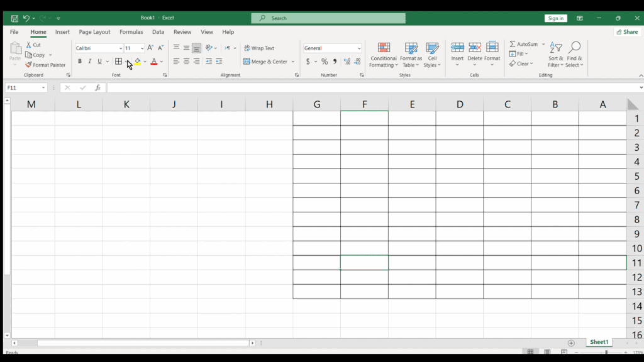644x362 pixels.
Task: Toggle Bold formatting
Action: [x=80, y=62]
